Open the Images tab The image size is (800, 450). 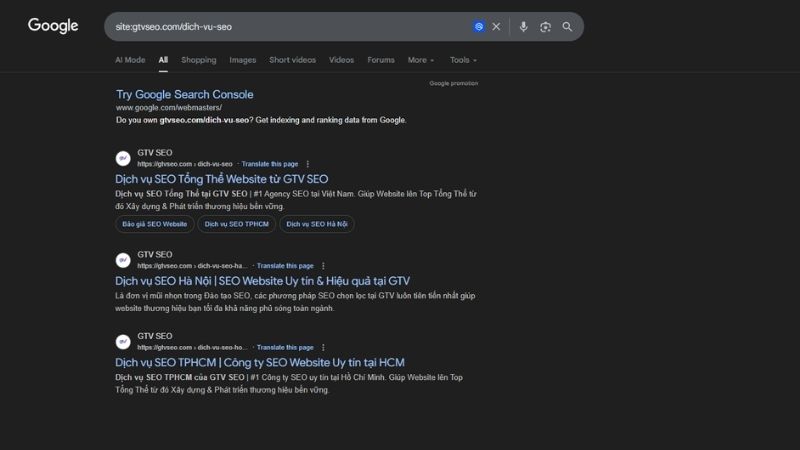pyautogui.click(x=242, y=60)
